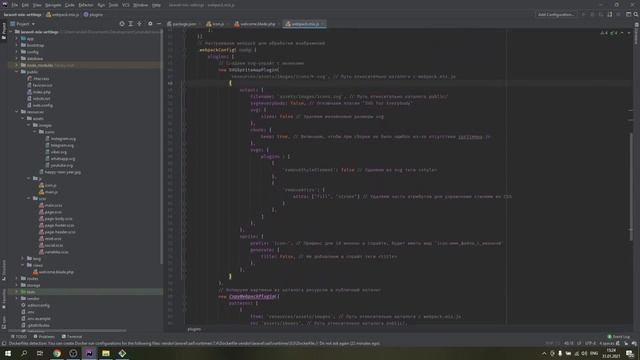This screenshot has width=640, height=360.
Task: Collapse the public folder
Action: (x=17, y=72)
